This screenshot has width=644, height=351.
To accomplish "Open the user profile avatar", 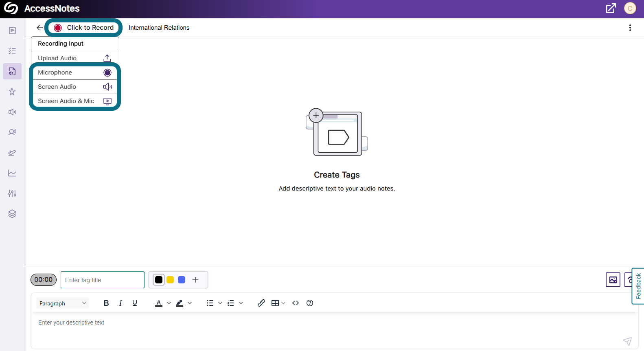I will [x=630, y=8].
